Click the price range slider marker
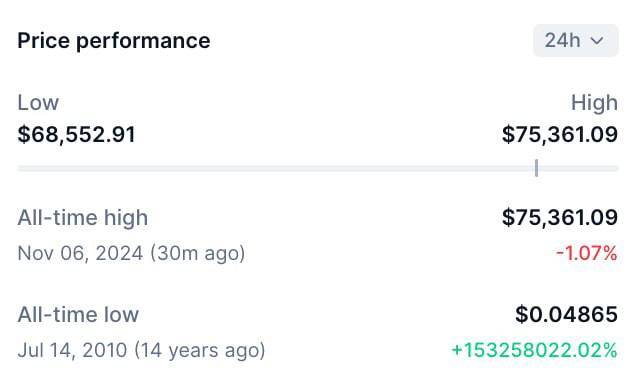The width and height of the screenshot is (642, 390). pos(536,168)
